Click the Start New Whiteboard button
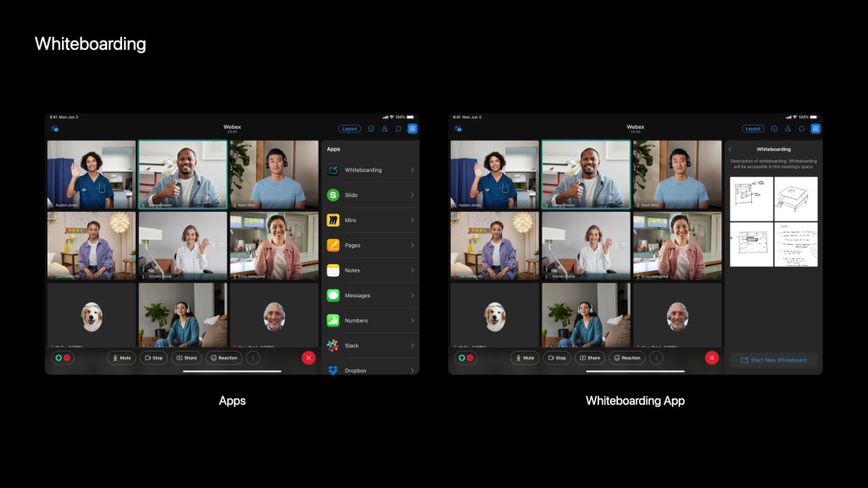The image size is (868, 488). point(773,360)
